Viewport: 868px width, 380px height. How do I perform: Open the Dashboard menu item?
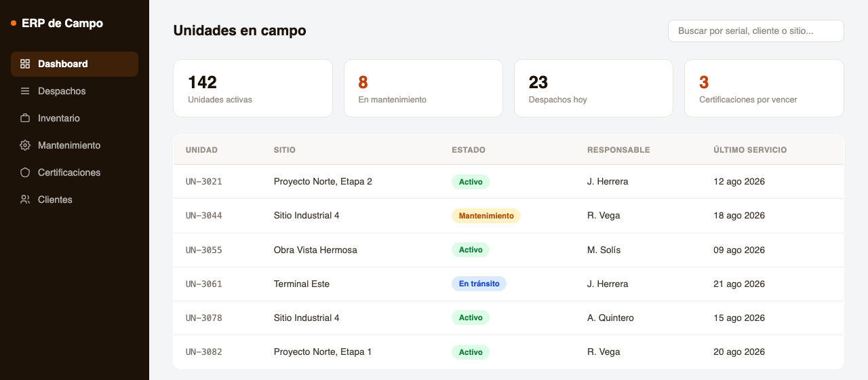click(75, 64)
